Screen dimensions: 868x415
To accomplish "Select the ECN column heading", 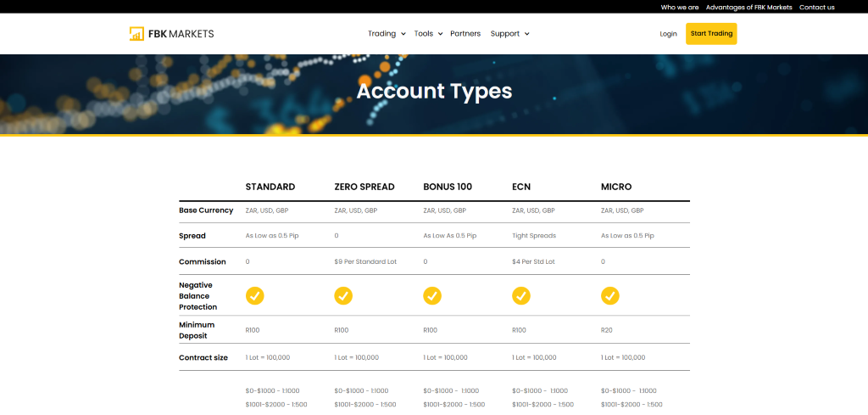I will pyautogui.click(x=521, y=188).
